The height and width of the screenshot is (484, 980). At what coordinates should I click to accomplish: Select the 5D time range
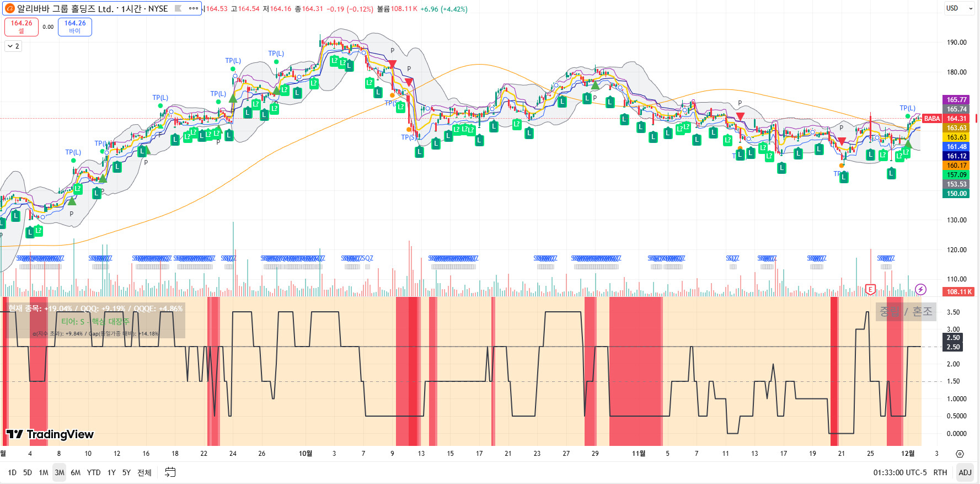point(28,472)
